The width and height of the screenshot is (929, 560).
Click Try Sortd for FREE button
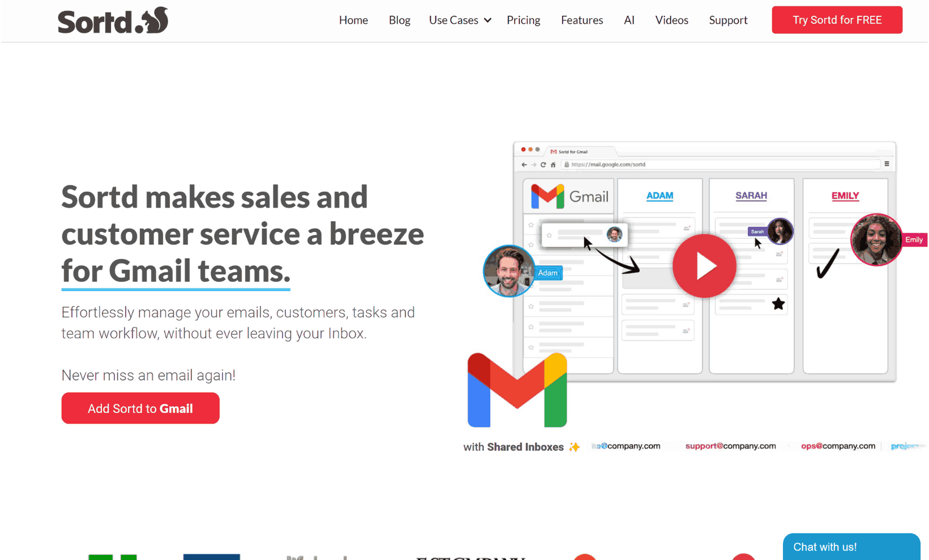(837, 20)
